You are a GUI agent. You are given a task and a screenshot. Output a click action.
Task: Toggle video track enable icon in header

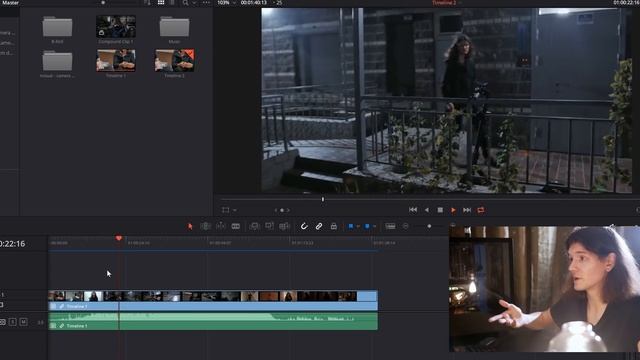[x=2, y=304]
